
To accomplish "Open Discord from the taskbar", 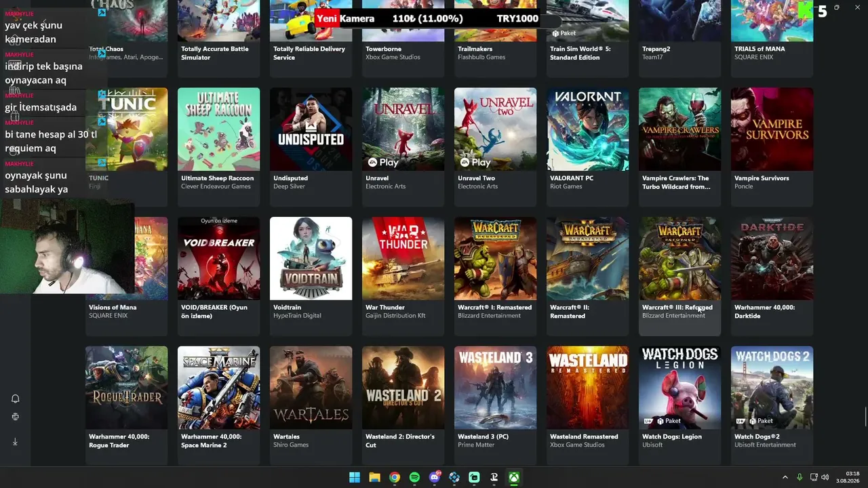I will tap(435, 477).
